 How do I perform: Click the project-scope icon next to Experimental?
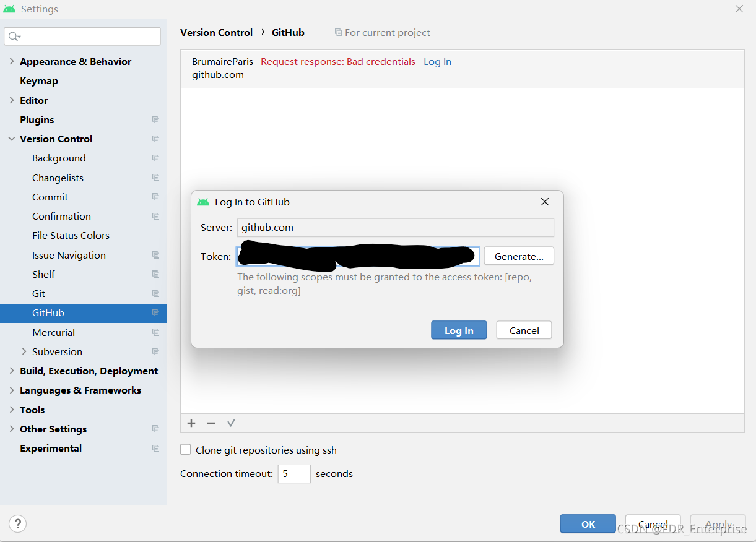point(155,448)
